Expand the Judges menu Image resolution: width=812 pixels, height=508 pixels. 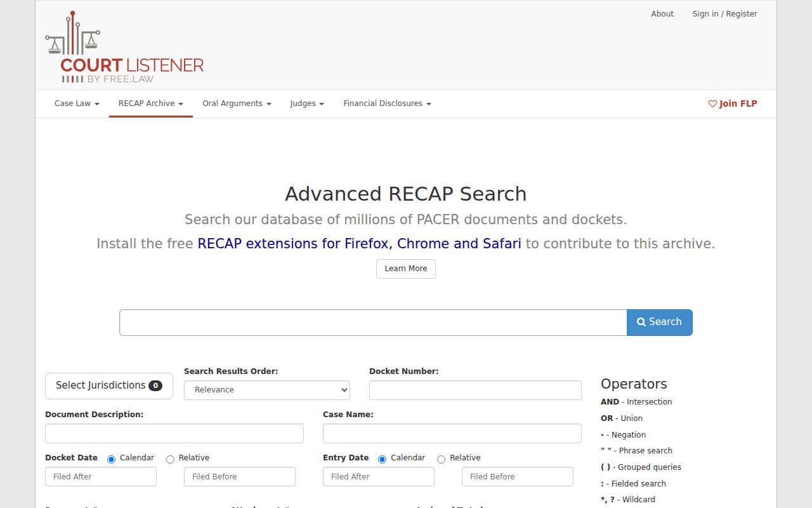pyautogui.click(x=307, y=104)
